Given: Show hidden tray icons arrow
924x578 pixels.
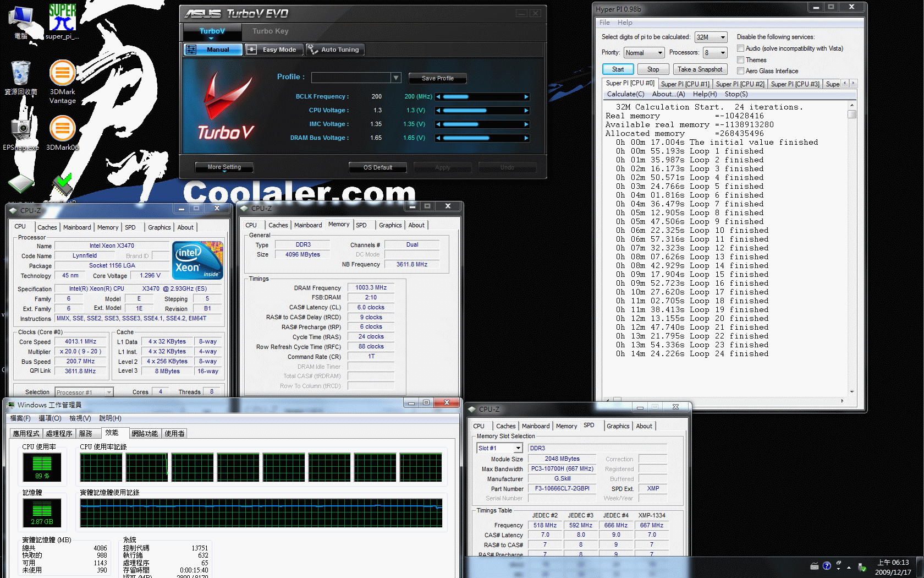Looking at the screenshot, I should click(849, 567).
